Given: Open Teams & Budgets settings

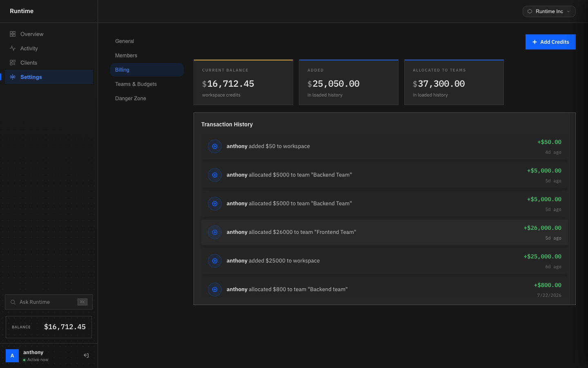Looking at the screenshot, I should [147, 84].
